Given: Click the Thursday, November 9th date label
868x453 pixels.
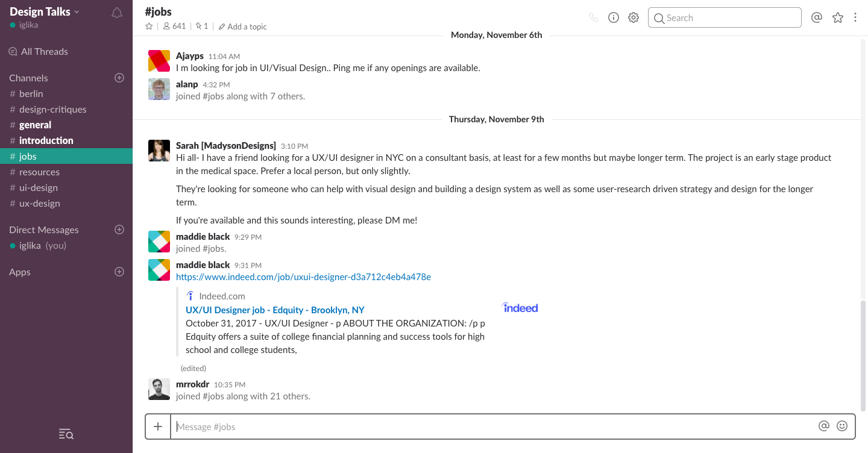Looking at the screenshot, I should click(x=497, y=119).
